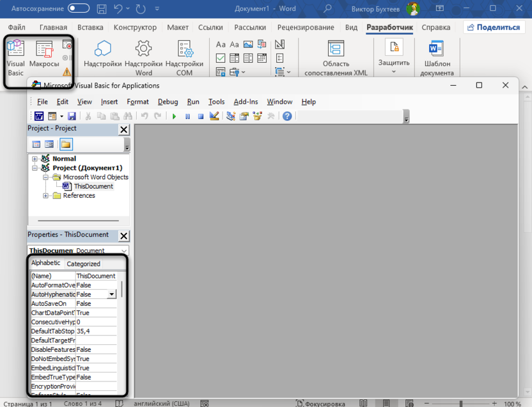
Task: Expand the References folder node
Action: [x=46, y=196]
